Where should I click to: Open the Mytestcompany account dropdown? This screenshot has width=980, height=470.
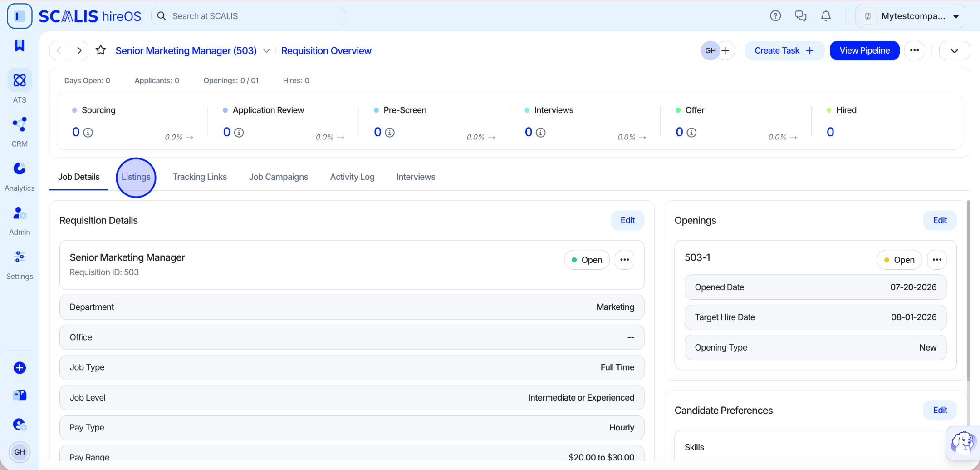point(911,16)
